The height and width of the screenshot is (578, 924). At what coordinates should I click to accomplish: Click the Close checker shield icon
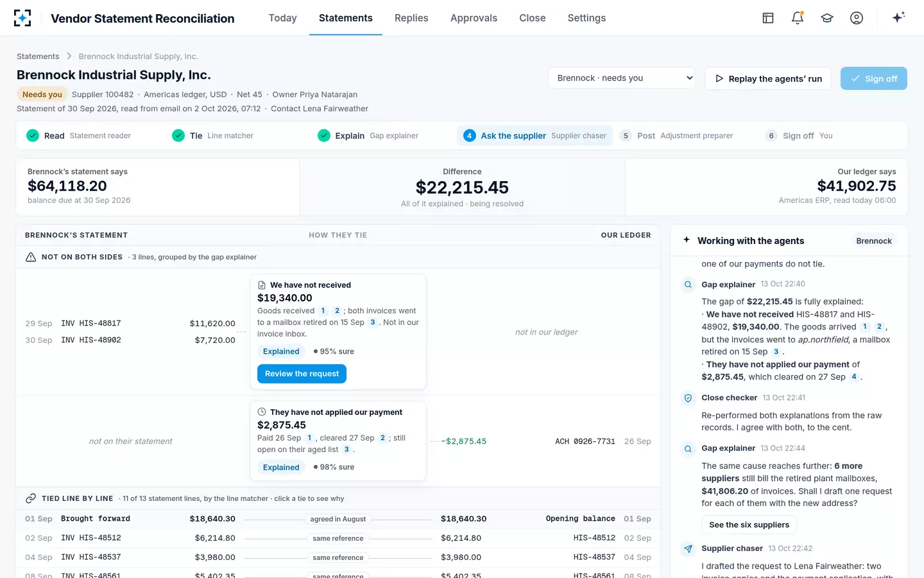coord(688,398)
